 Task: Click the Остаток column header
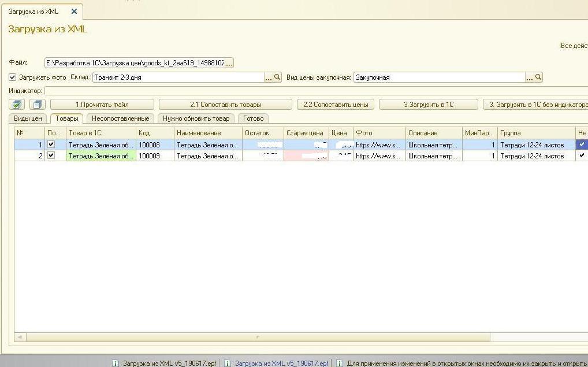(x=263, y=133)
